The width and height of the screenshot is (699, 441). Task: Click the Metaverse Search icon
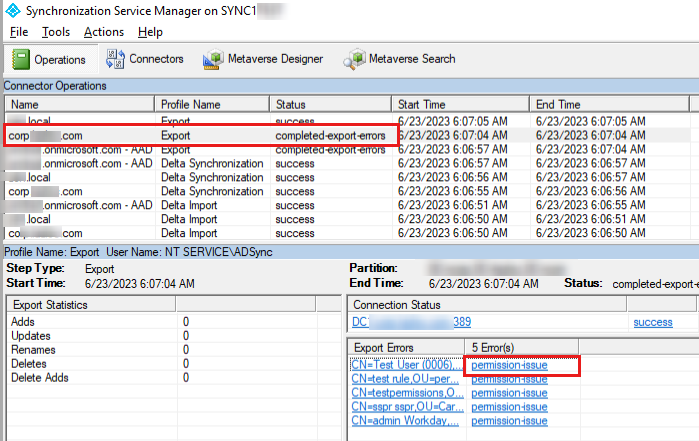354,59
